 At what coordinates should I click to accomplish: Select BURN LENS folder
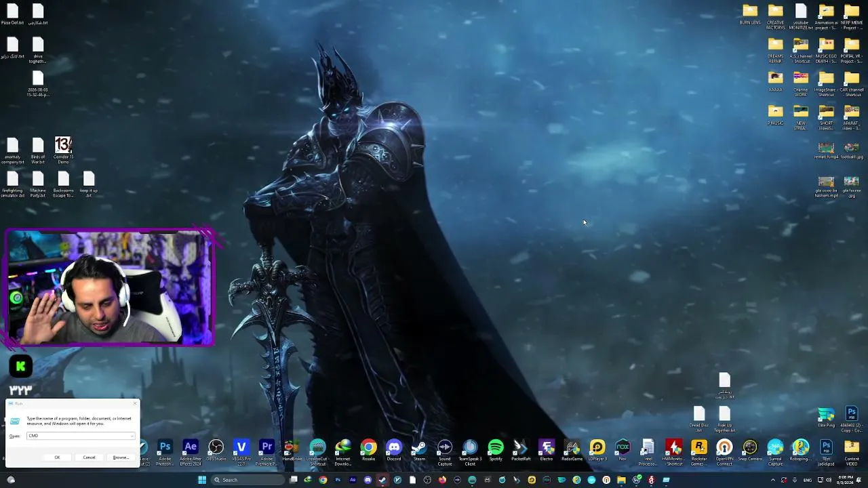(x=750, y=15)
